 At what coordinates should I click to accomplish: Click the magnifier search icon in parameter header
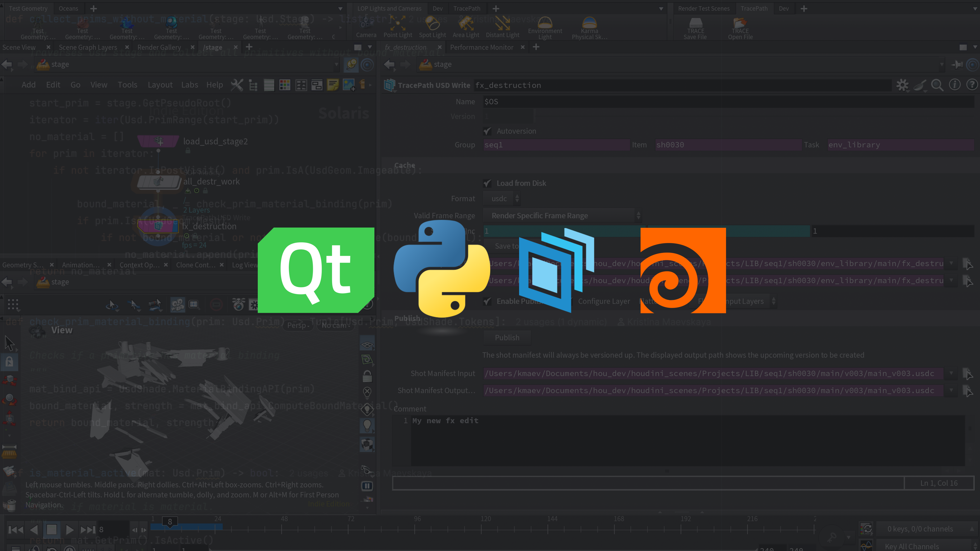tap(937, 85)
